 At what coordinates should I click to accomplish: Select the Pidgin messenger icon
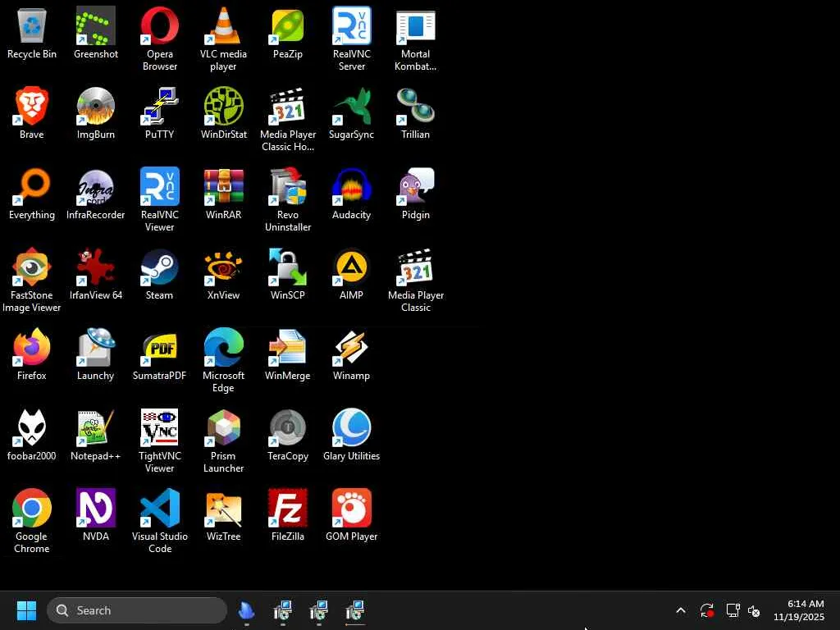click(x=416, y=186)
